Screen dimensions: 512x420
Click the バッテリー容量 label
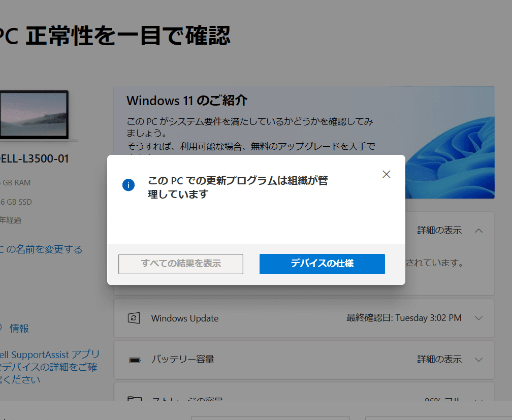[182, 360]
